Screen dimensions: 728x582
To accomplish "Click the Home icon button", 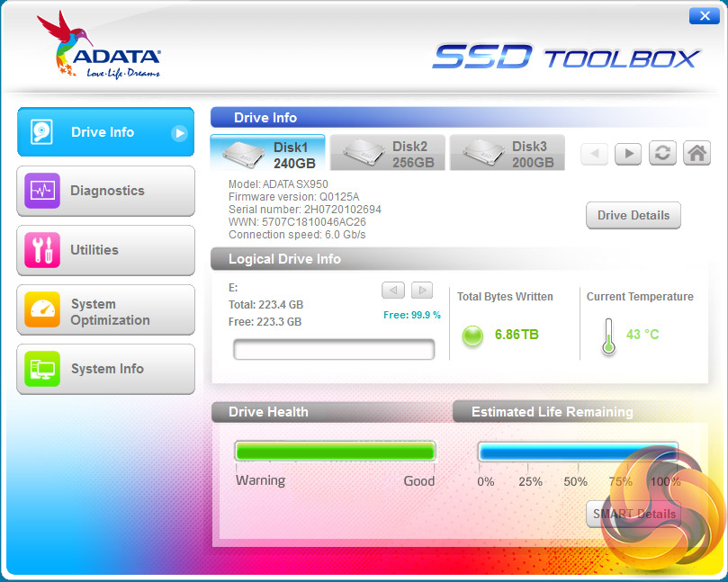I will click(697, 153).
